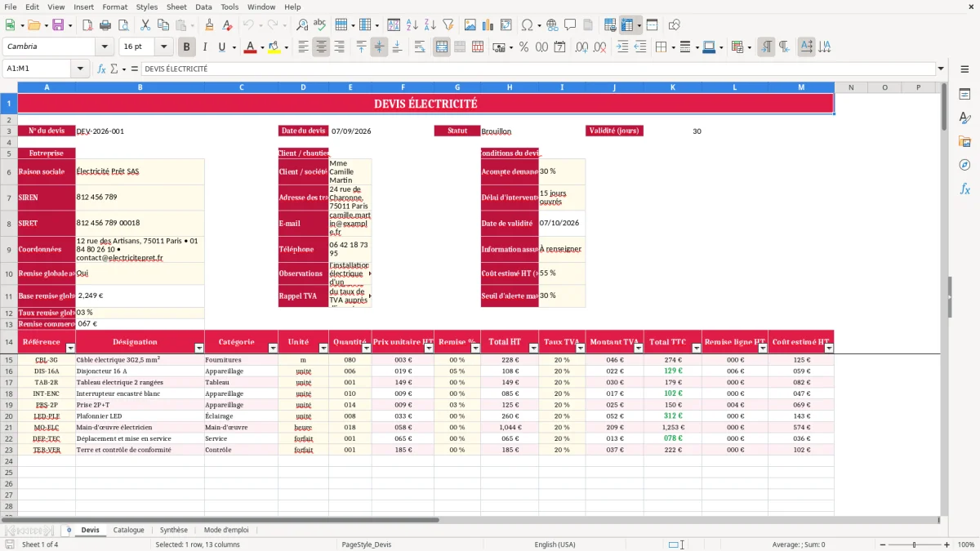Switch to the Synthèse sheet tab
Viewport: 980px width, 551px height.
pos(174,530)
